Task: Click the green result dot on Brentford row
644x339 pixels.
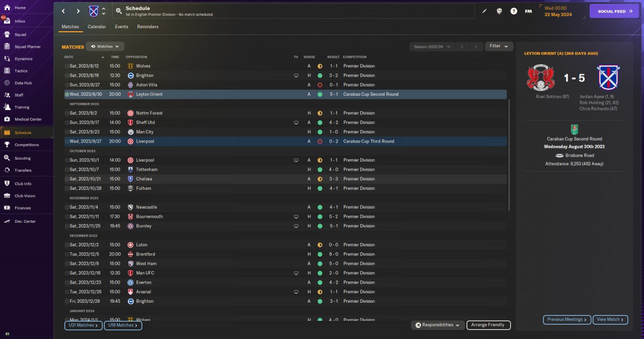Action: pyautogui.click(x=319, y=254)
